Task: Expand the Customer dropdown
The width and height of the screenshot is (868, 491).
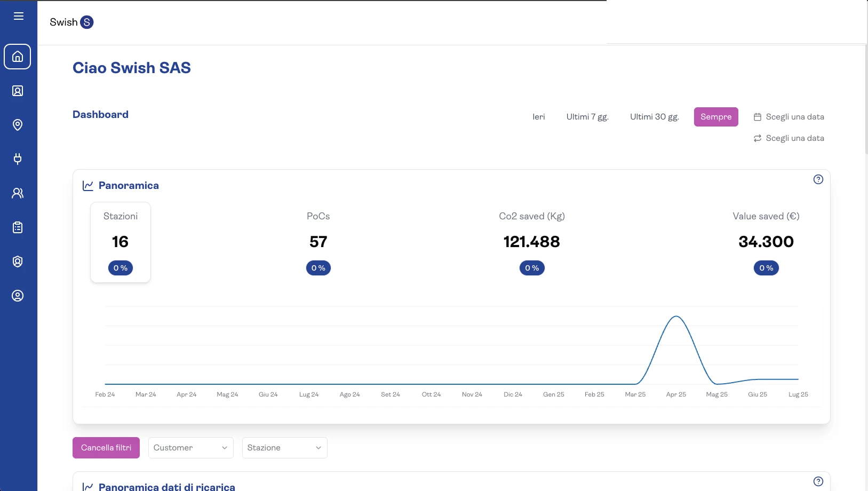Action: (190, 448)
